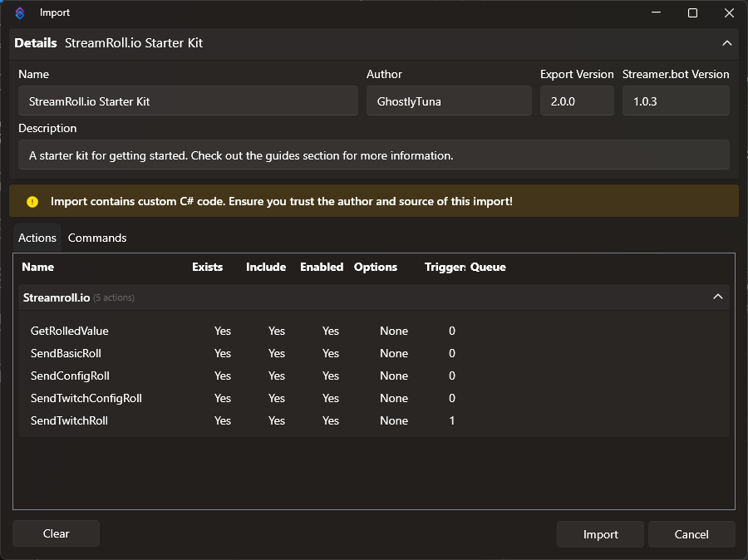Select the Author field showing GhostlyTuna
Image resolution: width=748 pixels, height=560 pixels.
449,101
